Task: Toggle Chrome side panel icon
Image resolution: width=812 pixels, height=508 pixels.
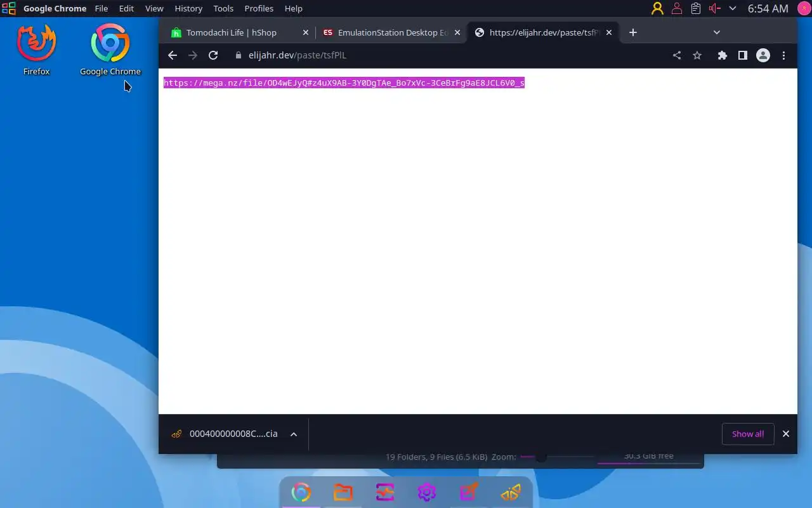Action: coord(742,55)
